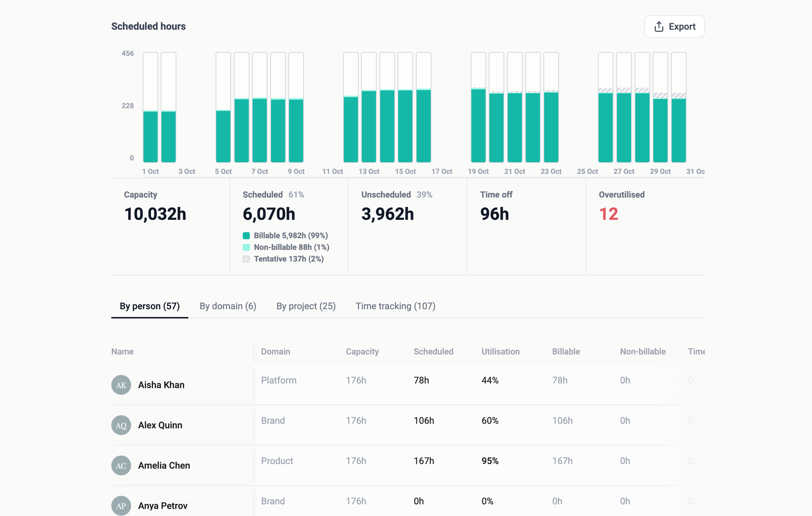The image size is (812, 516).
Task: Open Aisha Khan's name link
Action: click(x=161, y=385)
